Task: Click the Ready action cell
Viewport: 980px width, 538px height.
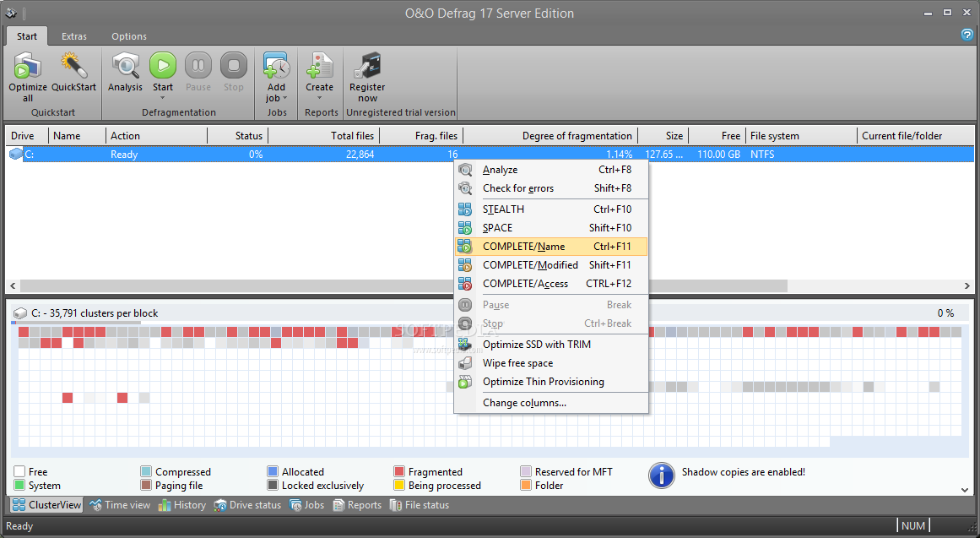Action: point(156,154)
